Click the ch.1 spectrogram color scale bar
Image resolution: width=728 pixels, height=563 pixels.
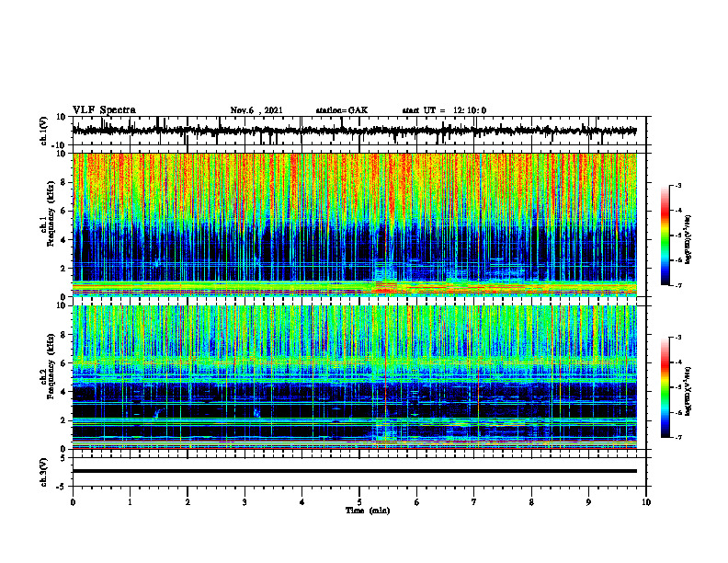(x=665, y=236)
